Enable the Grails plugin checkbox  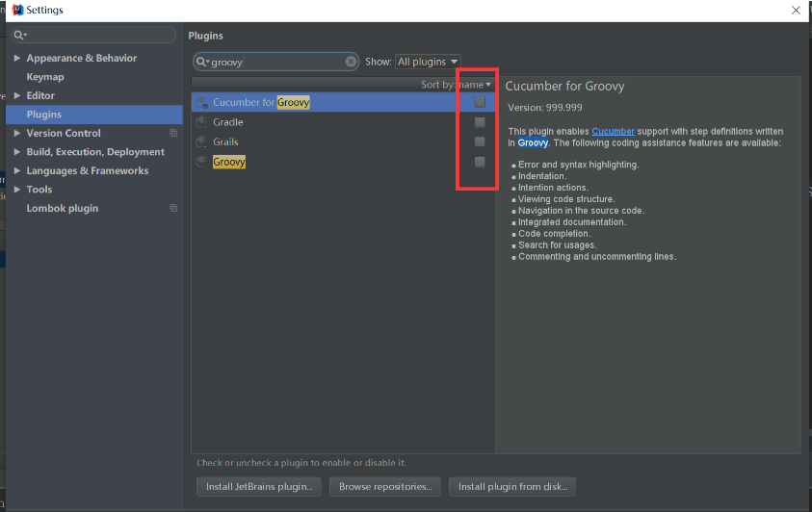480,141
